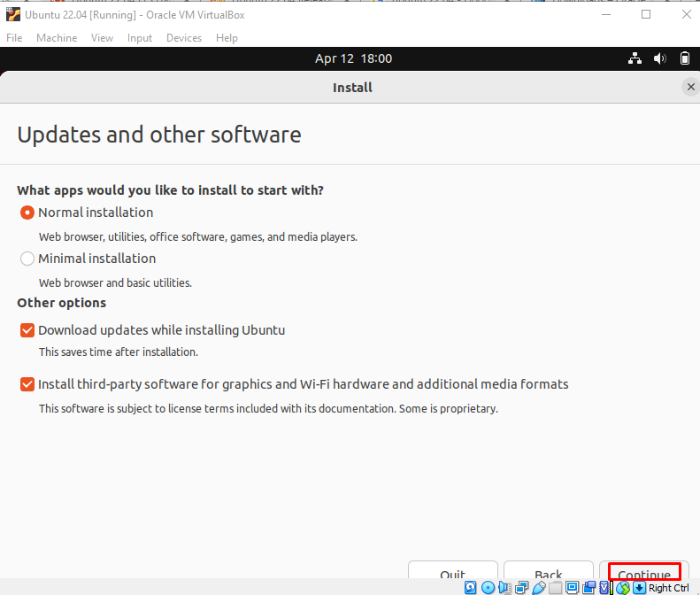Open the Ubuntu network status icon in top bar
The image size is (700, 595).
coord(635,58)
